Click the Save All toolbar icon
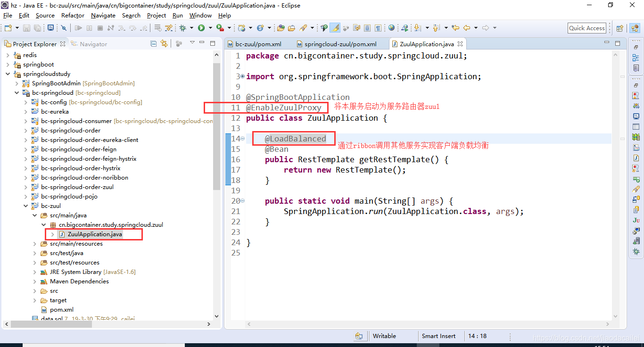The height and width of the screenshot is (347, 644). point(37,28)
